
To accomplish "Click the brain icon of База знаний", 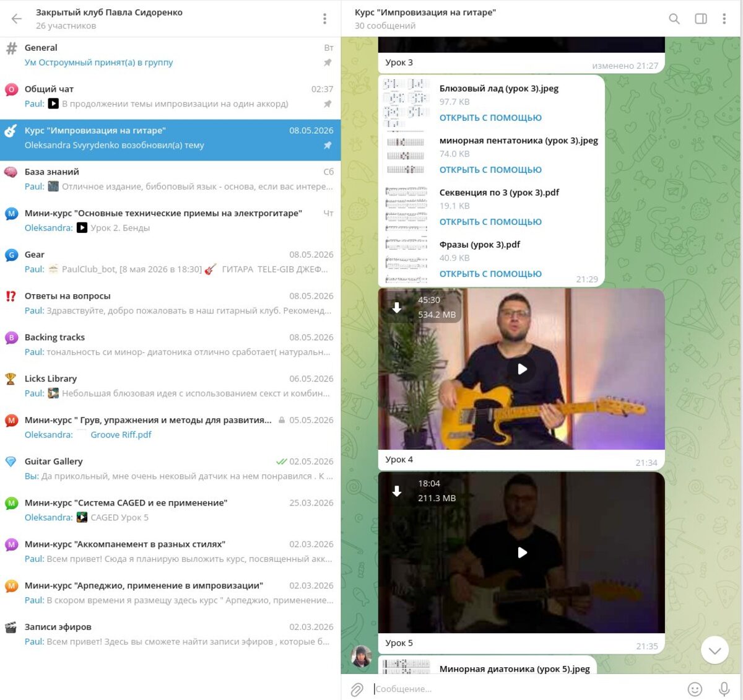I will tap(11, 172).
